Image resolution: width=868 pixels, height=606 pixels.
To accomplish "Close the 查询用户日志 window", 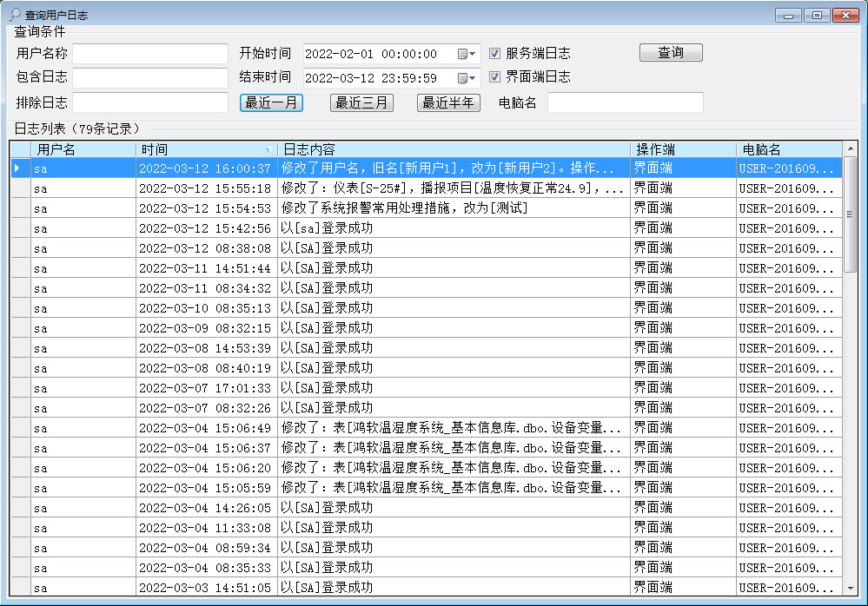I will pos(846,15).
